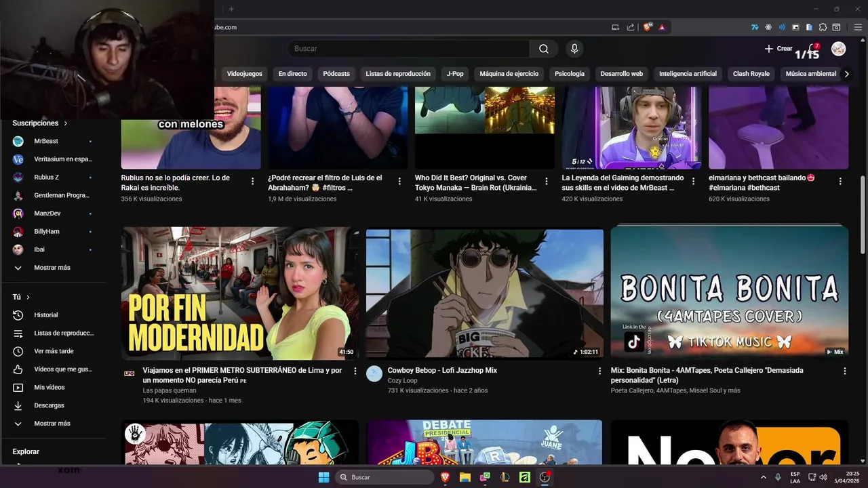This screenshot has width=868, height=488.
Task: Open the notifications bell with badge 7
Action: pos(812,49)
